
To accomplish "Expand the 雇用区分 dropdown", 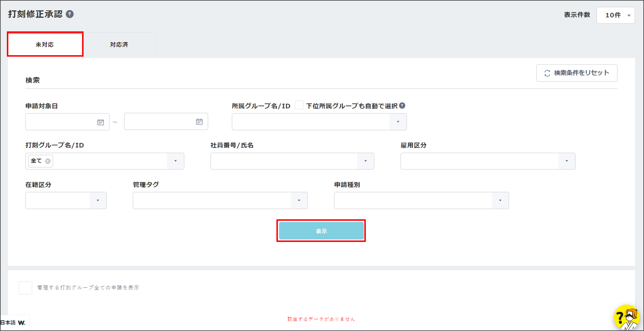I will (567, 161).
